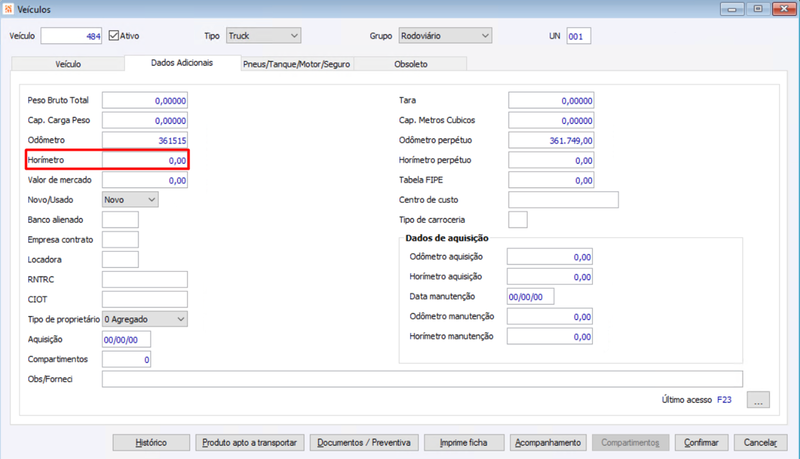
Task: Open the Tipo dropdown showing Truck
Action: 263,36
